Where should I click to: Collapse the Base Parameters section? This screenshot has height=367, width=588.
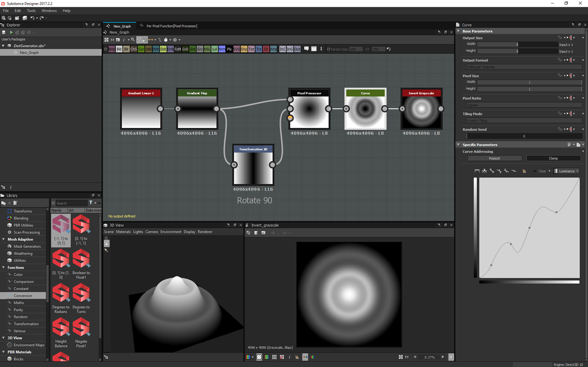(459, 31)
